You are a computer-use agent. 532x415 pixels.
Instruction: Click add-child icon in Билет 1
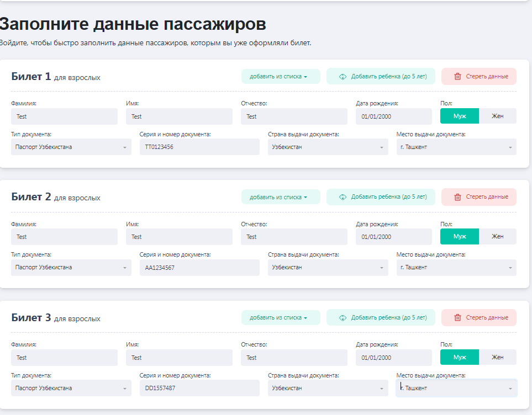pos(343,77)
